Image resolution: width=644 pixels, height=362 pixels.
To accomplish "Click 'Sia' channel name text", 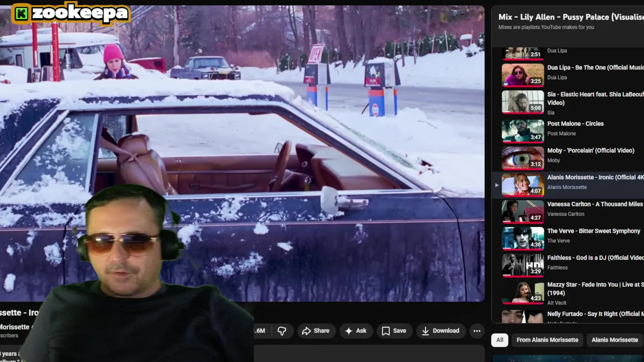I will (550, 113).
